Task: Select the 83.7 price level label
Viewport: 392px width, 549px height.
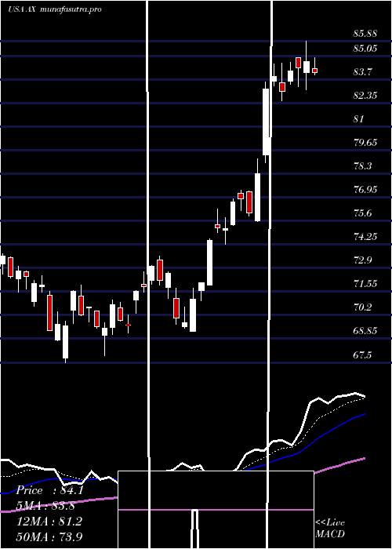Action: tap(362, 72)
